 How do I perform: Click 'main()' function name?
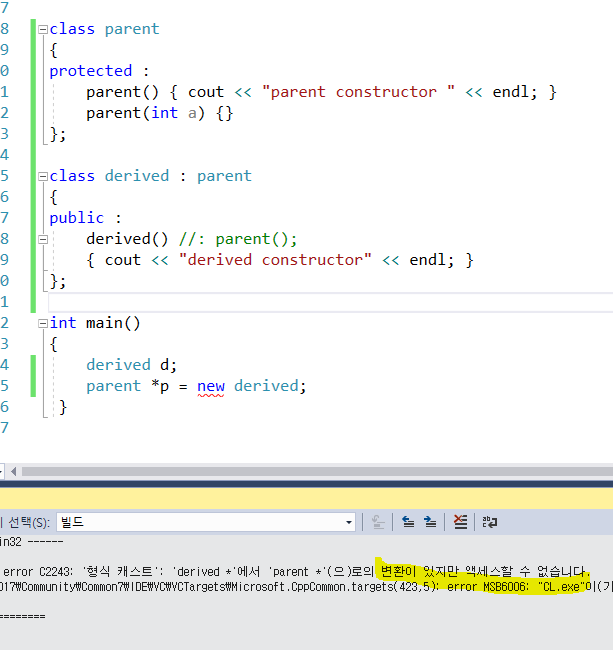click(113, 323)
